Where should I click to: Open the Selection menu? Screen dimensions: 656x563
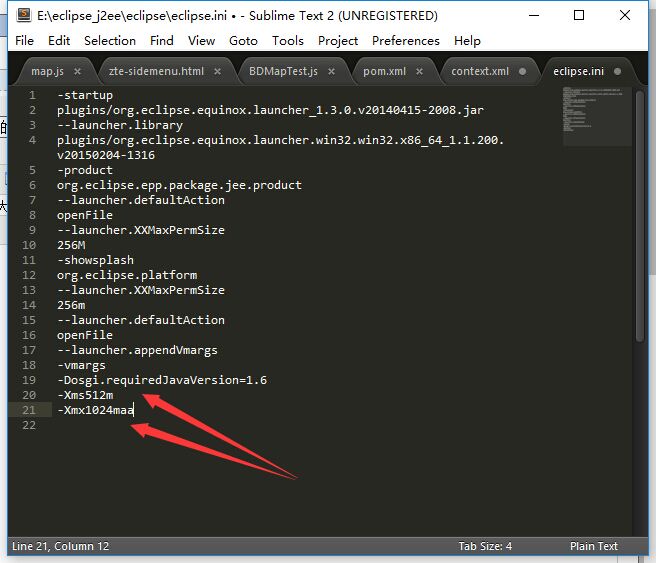110,41
